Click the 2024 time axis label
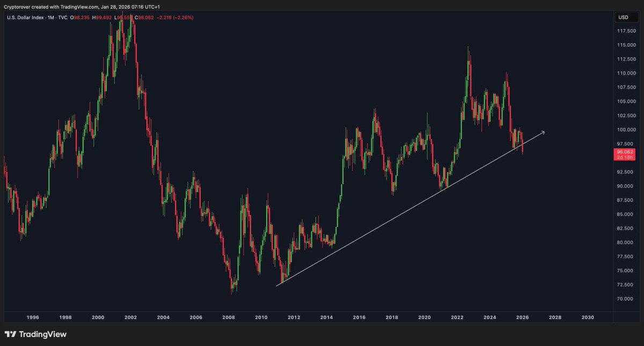Screen dimensions: 644x346 [x=489, y=318]
